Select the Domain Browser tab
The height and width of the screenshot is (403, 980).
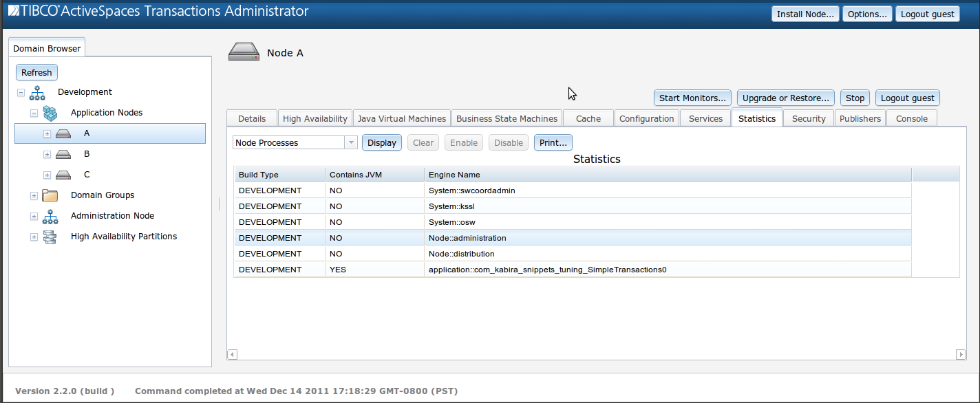tap(46, 48)
